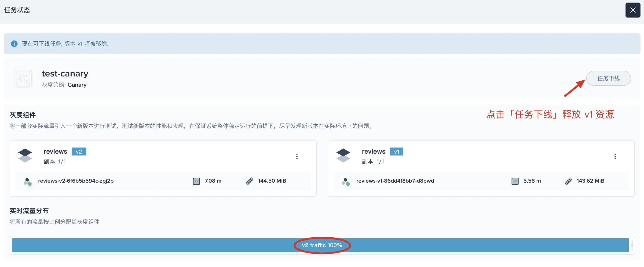Open pod reviews-v2-6f6b5b594c-zpj2p

[76, 181]
